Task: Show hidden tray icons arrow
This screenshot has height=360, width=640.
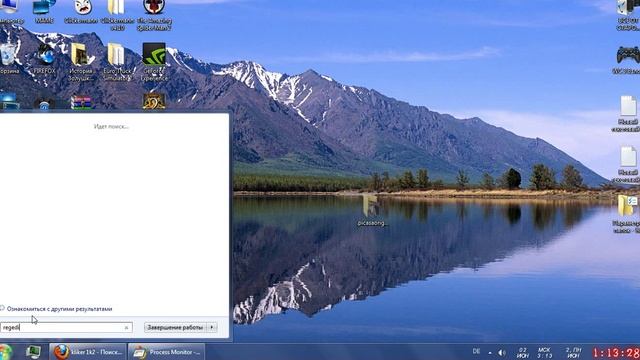Action: [490, 352]
